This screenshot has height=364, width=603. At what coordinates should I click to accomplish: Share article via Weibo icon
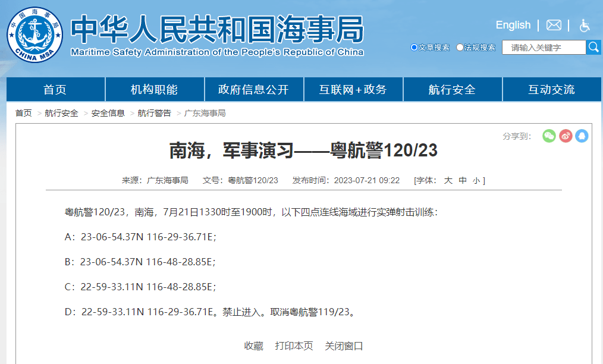coord(566,136)
